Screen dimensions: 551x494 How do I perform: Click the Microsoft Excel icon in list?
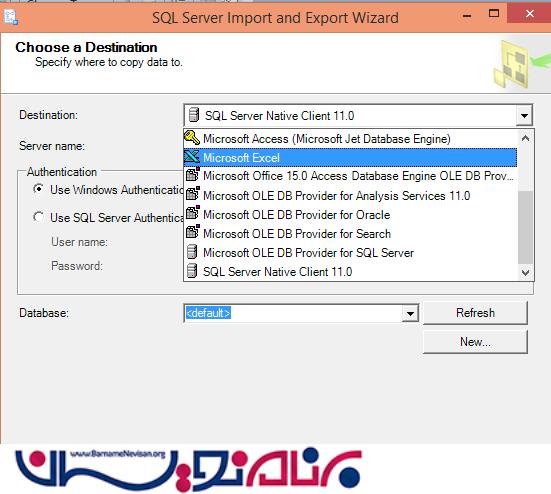tap(192, 157)
